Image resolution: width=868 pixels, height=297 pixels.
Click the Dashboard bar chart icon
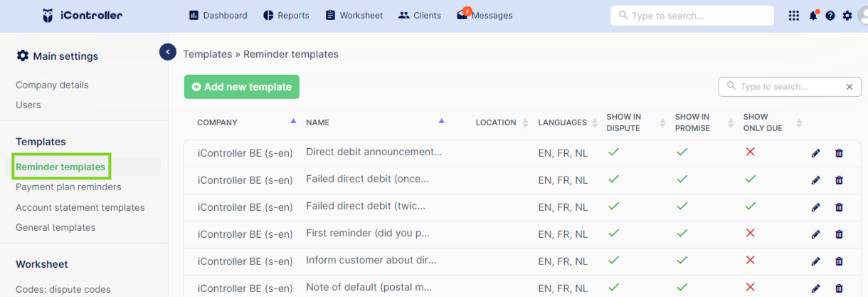point(194,15)
